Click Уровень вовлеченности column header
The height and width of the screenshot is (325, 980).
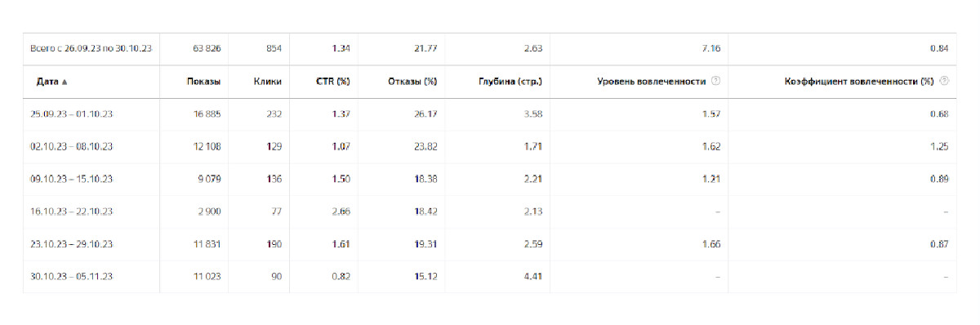click(652, 82)
